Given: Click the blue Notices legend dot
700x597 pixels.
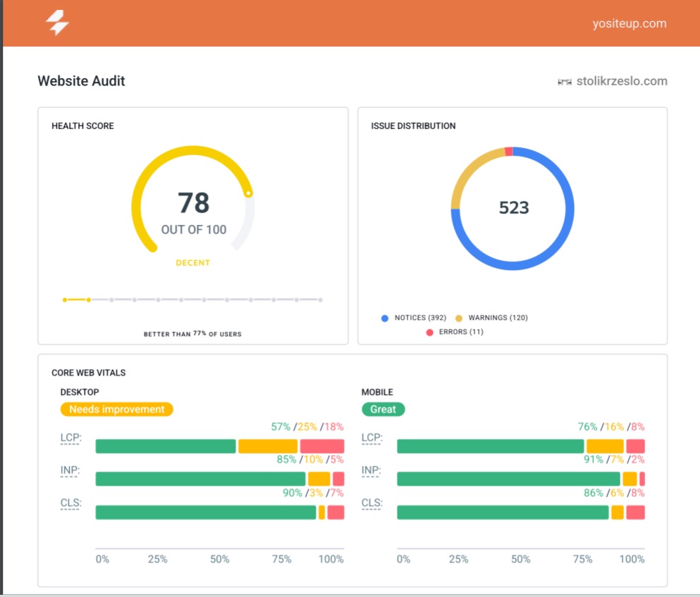Looking at the screenshot, I should pyautogui.click(x=384, y=318).
